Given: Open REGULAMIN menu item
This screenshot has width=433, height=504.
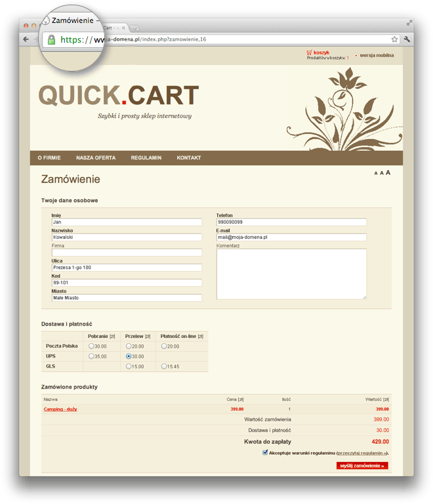Looking at the screenshot, I should [146, 157].
